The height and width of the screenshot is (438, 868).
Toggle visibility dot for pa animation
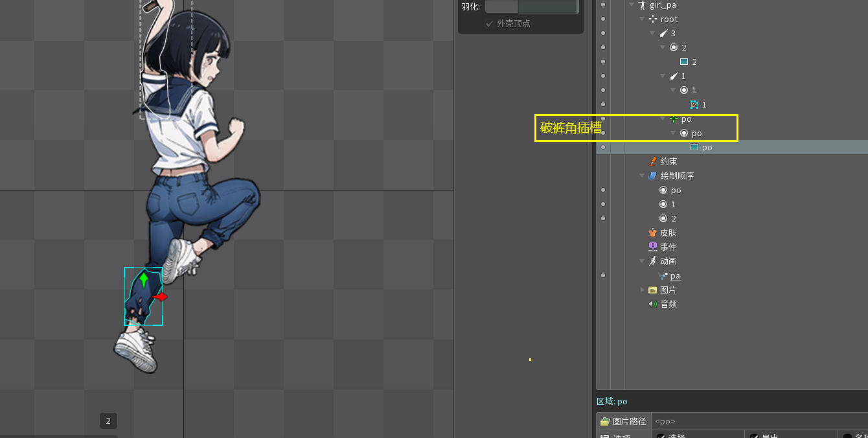603,275
